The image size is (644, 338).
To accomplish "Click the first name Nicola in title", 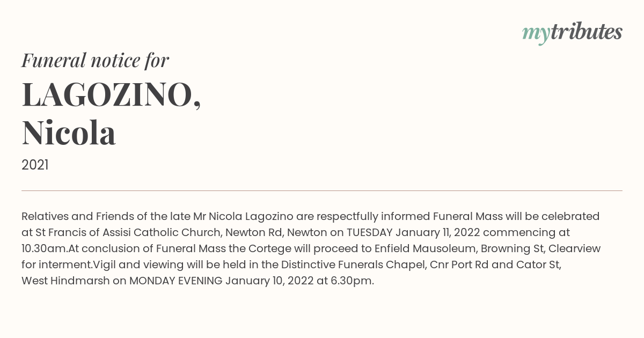I will pyautogui.click(x=69, y=133).
